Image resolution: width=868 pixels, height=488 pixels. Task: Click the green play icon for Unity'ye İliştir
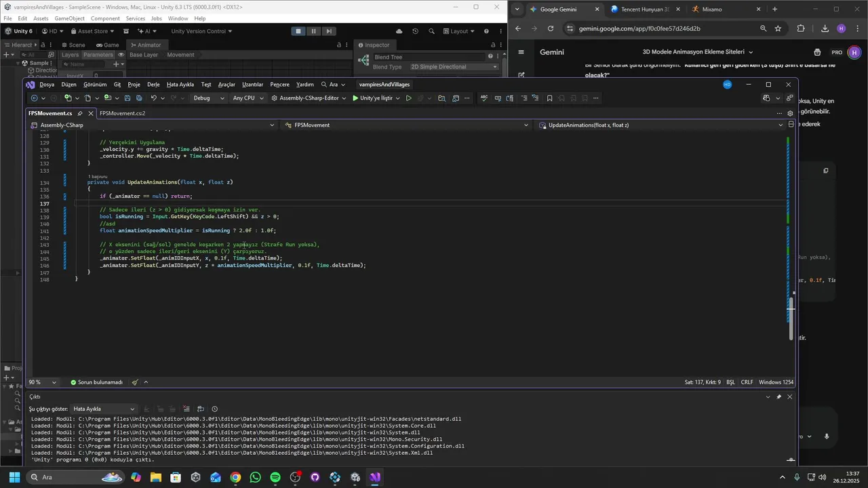tap(355, 98)
